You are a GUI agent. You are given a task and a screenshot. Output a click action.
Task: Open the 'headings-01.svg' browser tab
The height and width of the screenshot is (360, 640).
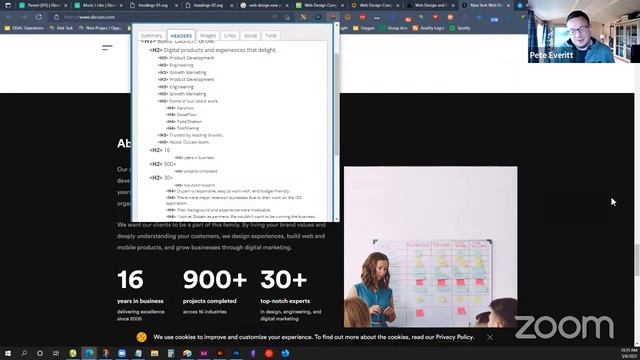(x=154, y=5)
